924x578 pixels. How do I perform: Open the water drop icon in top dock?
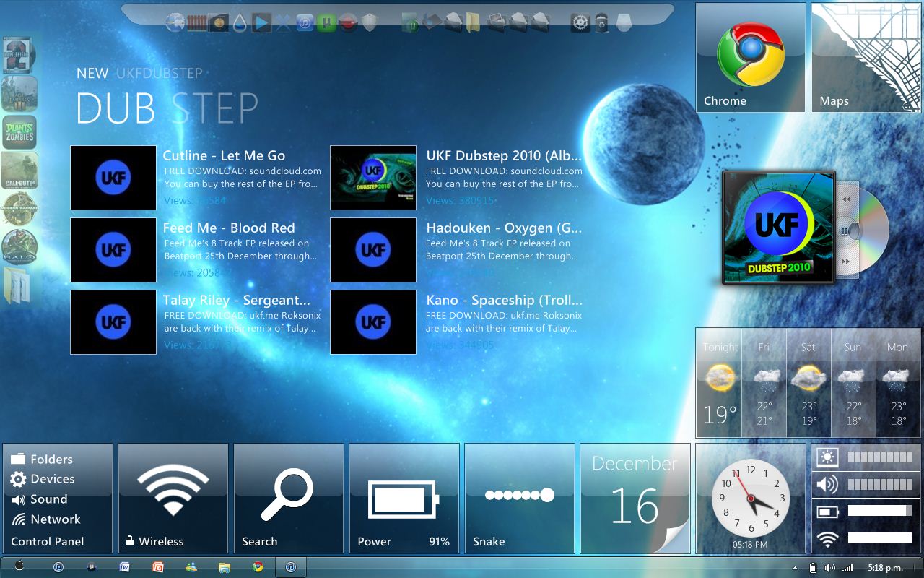(x=240, y=23)
